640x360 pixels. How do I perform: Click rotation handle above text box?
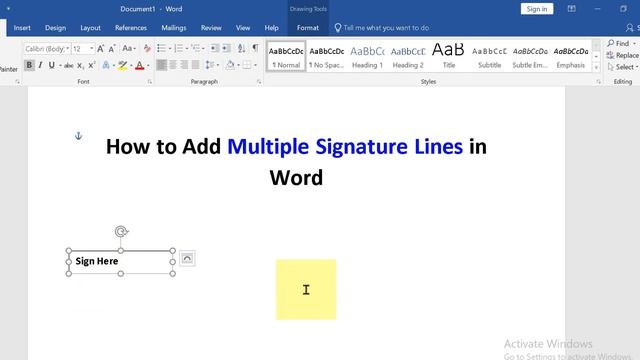(121, 232)
